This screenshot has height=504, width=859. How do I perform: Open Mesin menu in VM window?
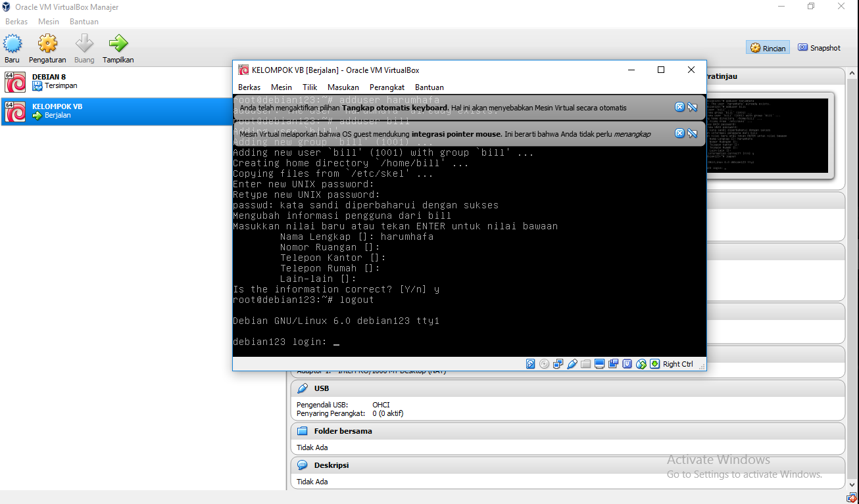(282, 87)
